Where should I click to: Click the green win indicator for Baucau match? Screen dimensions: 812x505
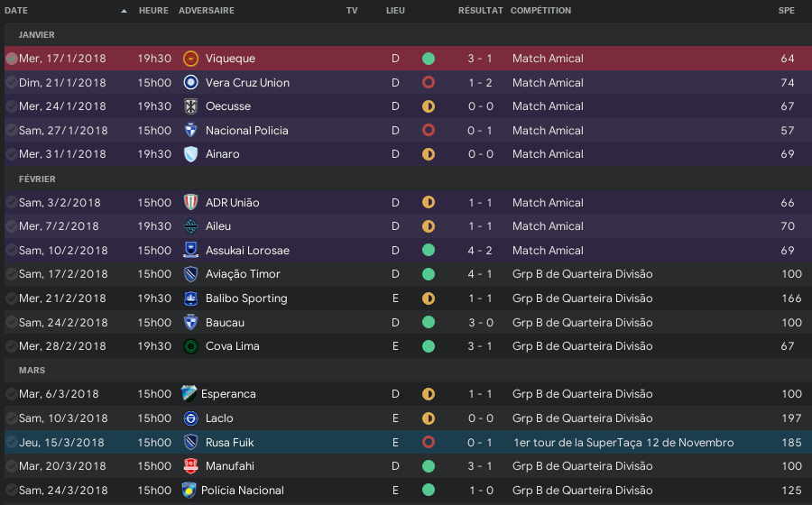429,322
